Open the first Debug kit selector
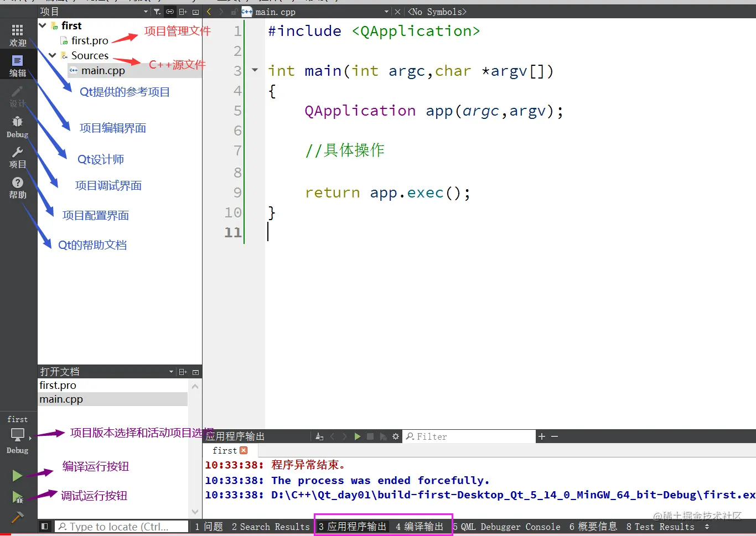 pos(18,435)
